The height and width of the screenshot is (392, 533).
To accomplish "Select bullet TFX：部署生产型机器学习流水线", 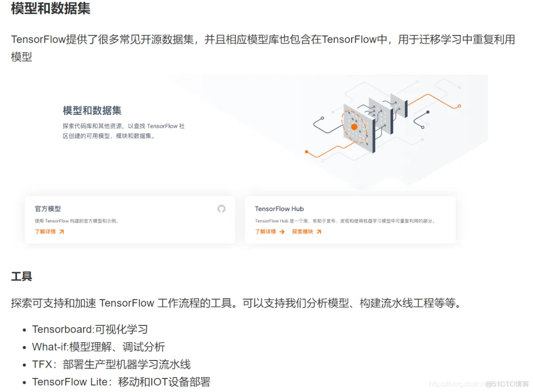I will coord(112,365).
